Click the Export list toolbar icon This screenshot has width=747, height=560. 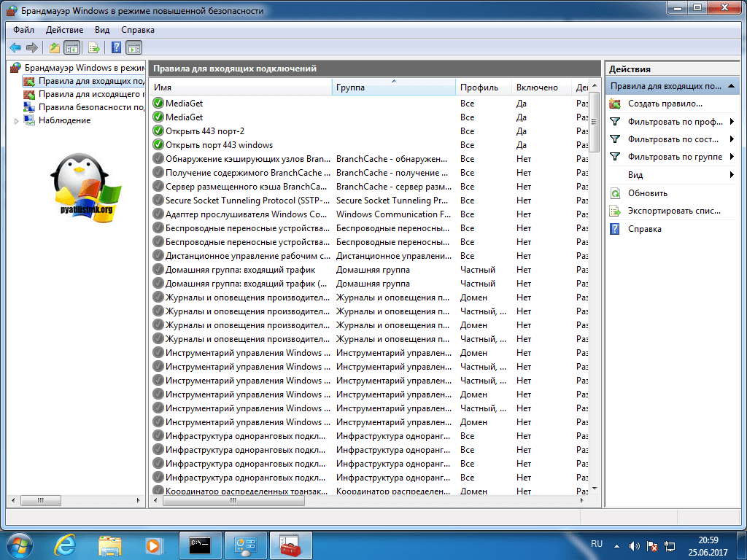[93, 48]
